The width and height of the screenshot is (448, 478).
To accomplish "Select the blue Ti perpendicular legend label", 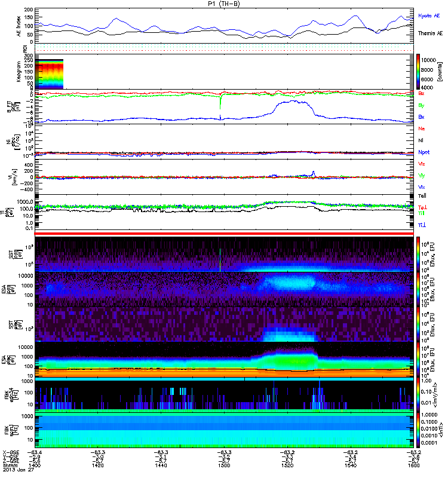I will [422, 225].
